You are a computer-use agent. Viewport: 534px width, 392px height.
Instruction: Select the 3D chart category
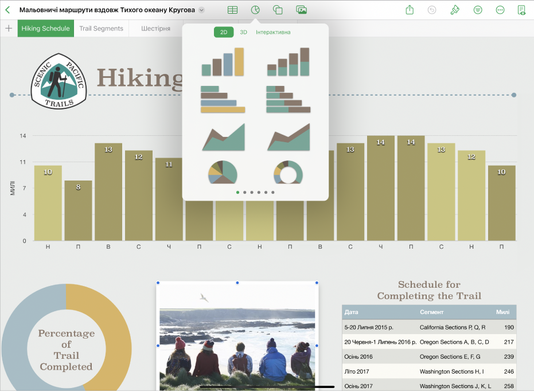pyautogui.click(x=243, y=32)
